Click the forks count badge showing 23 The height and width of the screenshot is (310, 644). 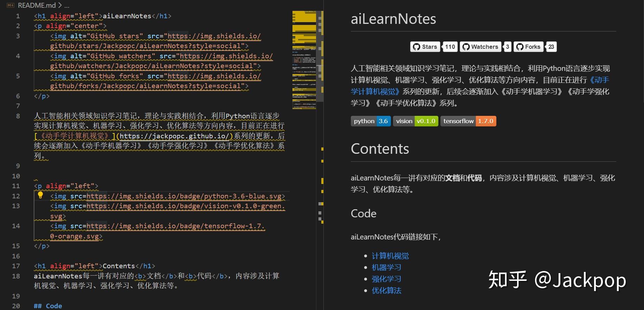(551, 47)
